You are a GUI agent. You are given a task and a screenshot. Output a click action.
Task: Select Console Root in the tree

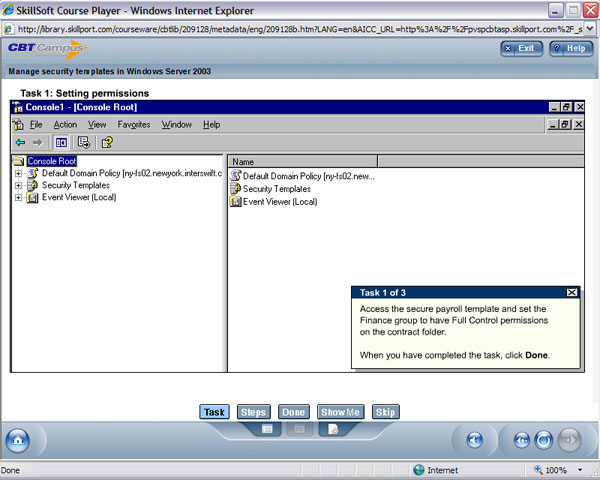(x=51, y=161)
